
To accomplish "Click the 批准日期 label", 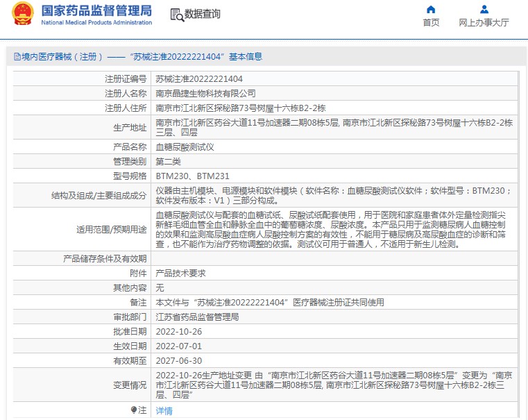I will pyautogui.click(x=130, y=332).
